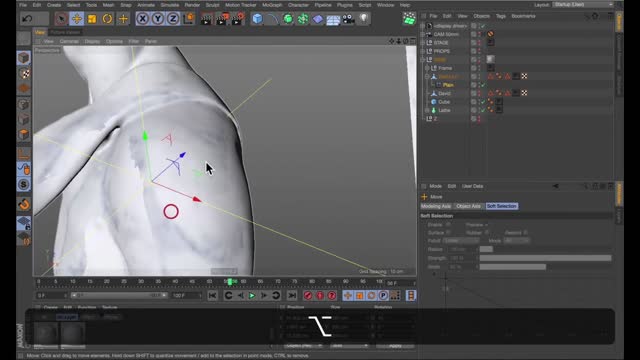This screenshot has width=640, height=360.
Task: Activate the Rotate tool
Action: pos(107,19)
